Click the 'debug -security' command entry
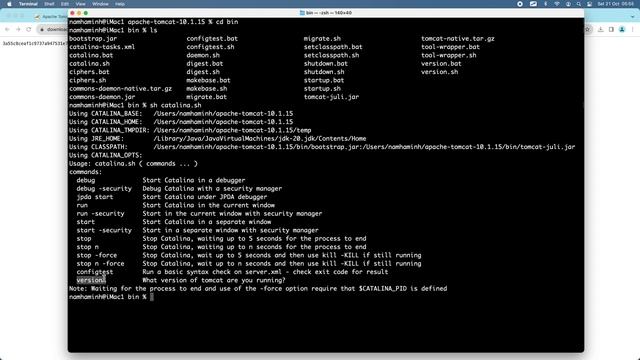The image size is (640, 360). point(104,189)
